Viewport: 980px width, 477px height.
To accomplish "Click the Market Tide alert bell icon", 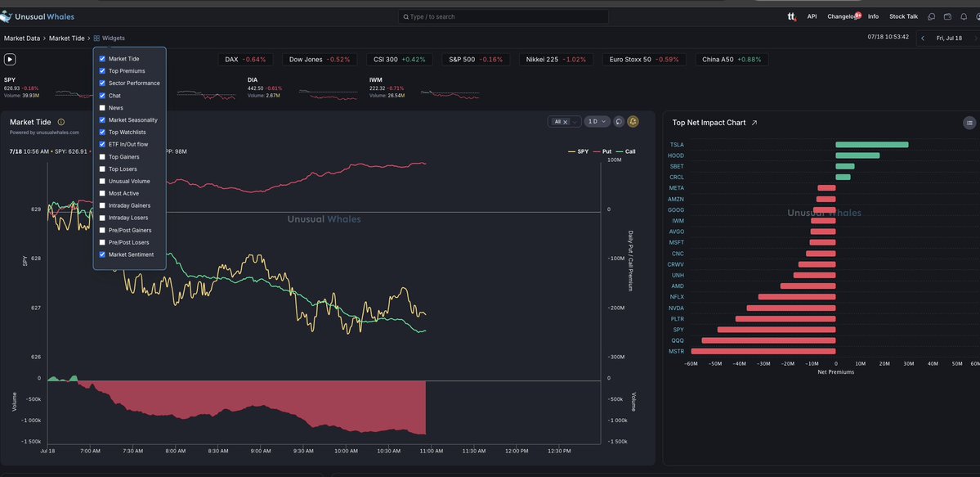I will point(633,121).
